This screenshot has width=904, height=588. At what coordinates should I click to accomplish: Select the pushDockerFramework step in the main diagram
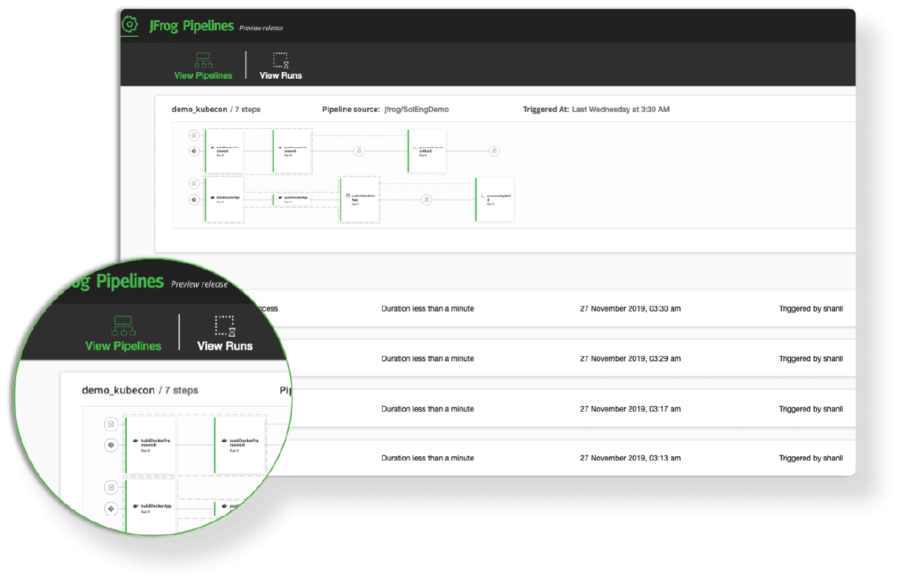click(292, 151)
